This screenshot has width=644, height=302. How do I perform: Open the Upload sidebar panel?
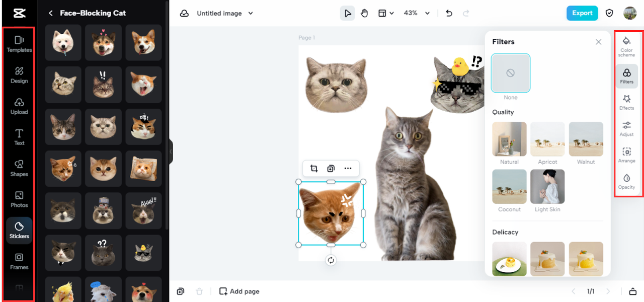[x=19, y=106]
